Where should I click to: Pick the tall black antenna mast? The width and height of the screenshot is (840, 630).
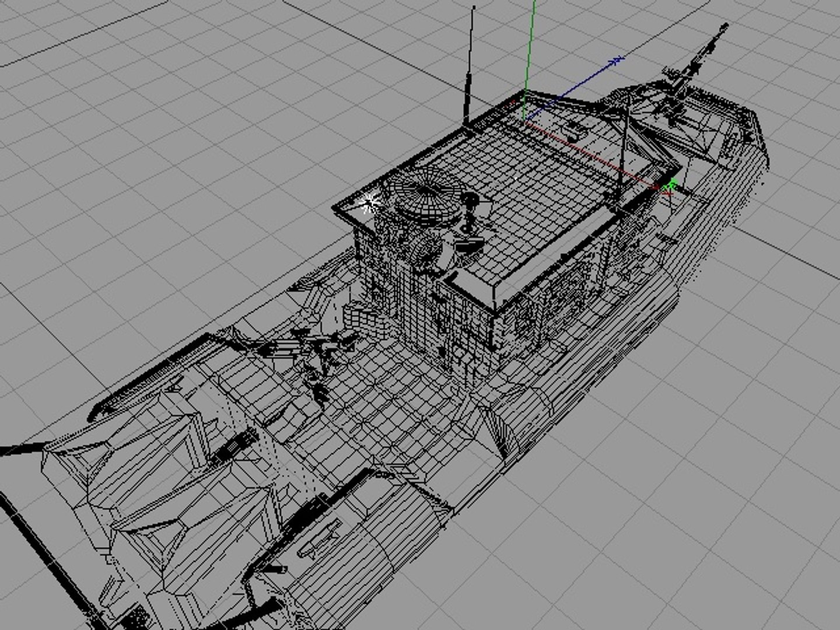[469, 65]
